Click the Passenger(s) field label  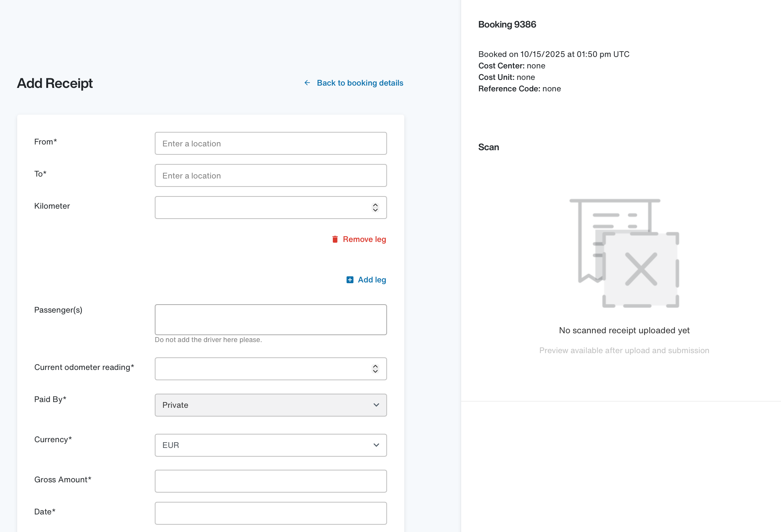[58, 310]
